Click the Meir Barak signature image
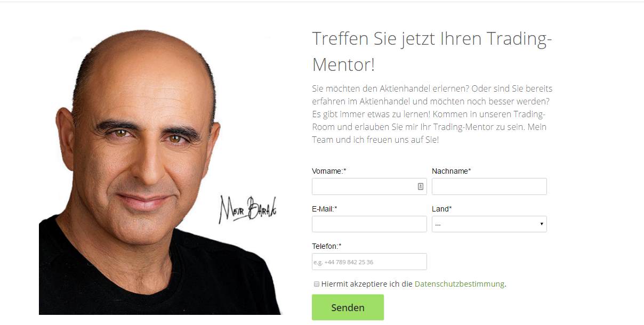 [x=247, y=208]
